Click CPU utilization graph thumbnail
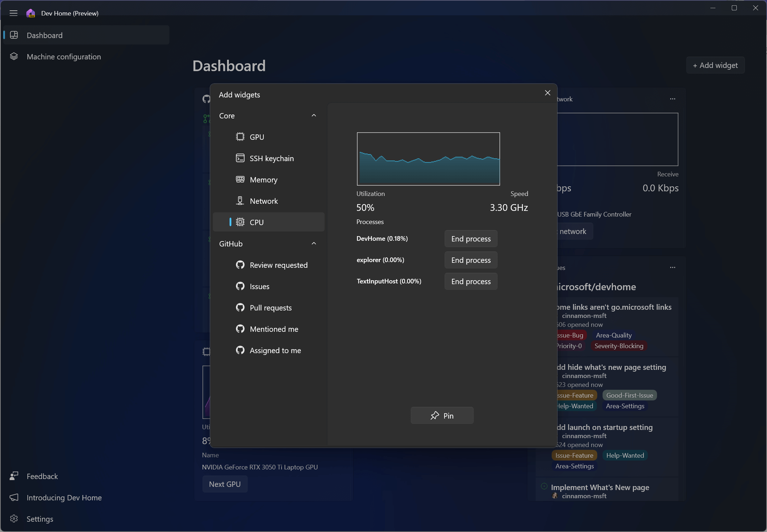 click(429, 159)
